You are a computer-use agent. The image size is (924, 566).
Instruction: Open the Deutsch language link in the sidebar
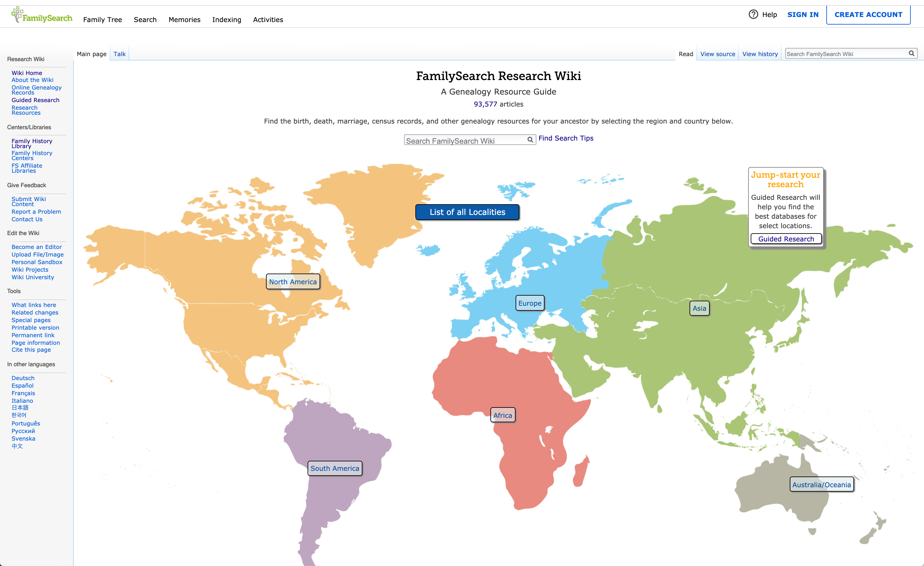pos(23,378)
